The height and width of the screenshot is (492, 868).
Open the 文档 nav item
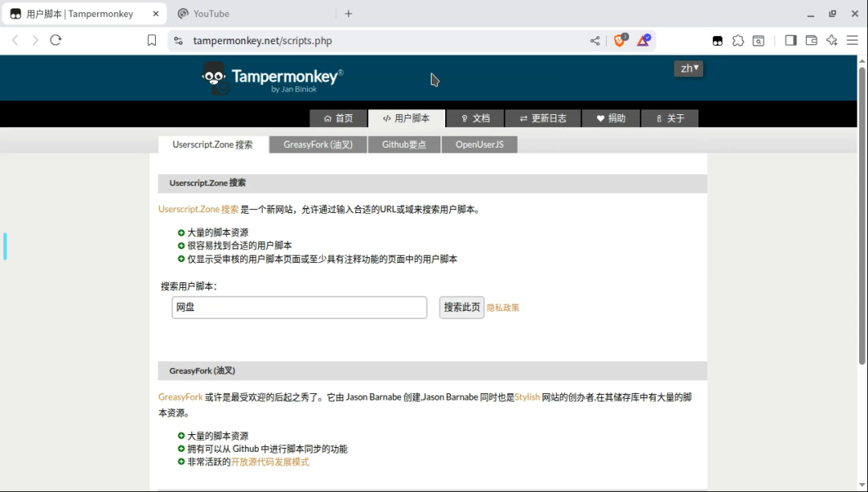coord(476,118)
